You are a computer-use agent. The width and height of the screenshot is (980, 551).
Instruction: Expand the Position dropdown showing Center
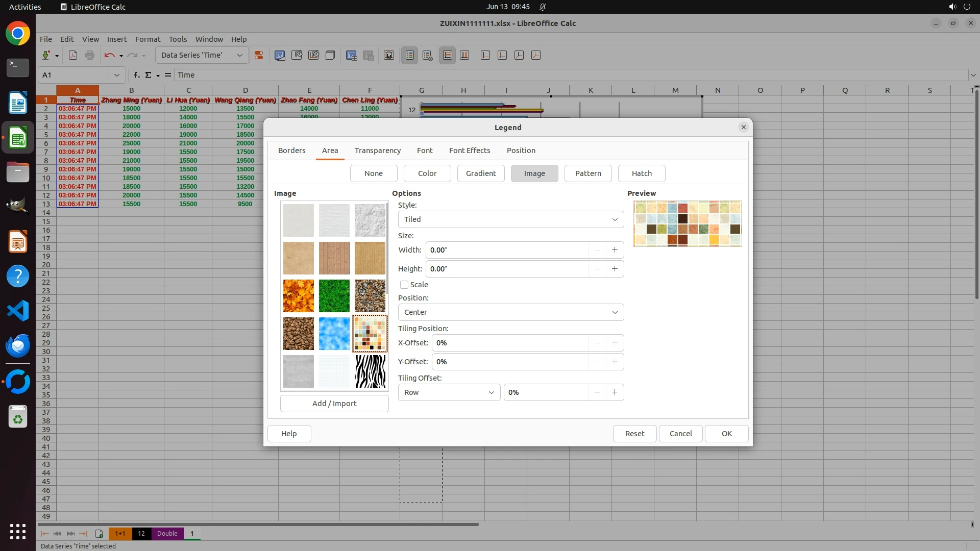tap(510, 312)
